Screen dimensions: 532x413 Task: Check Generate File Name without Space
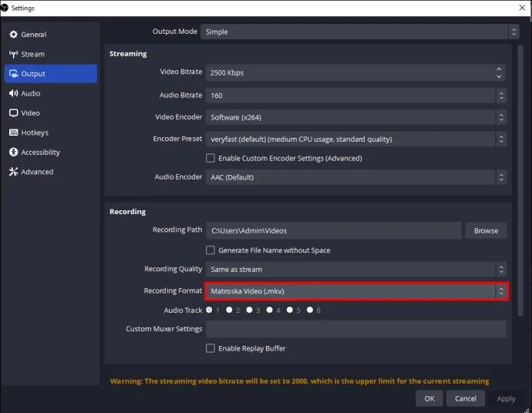coord(210,250)
